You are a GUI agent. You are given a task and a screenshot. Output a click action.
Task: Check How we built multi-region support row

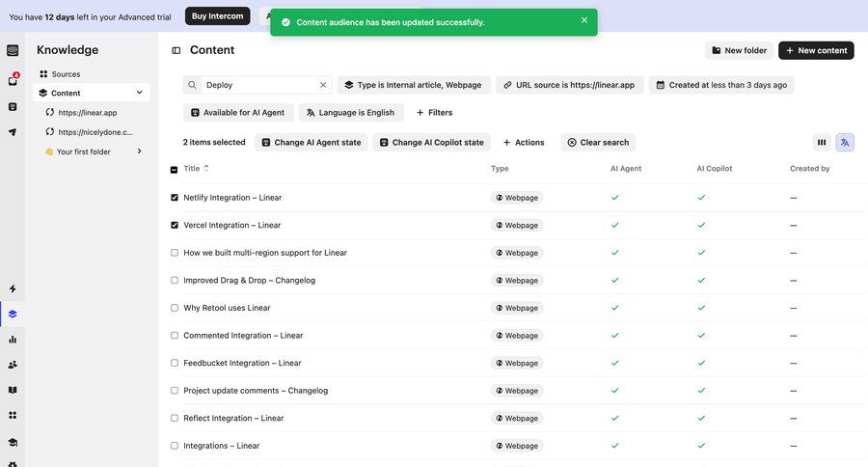coord(175,253)
